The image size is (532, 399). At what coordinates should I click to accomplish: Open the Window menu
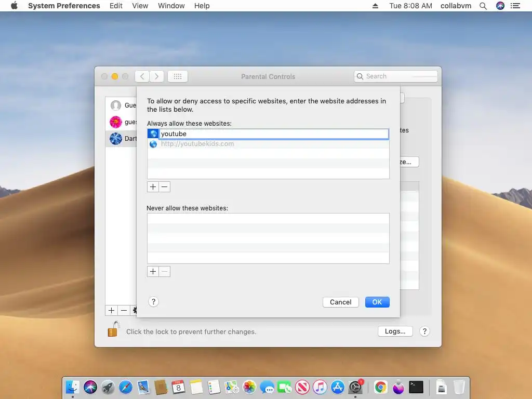pyautogui.click(x=171, y=6)
